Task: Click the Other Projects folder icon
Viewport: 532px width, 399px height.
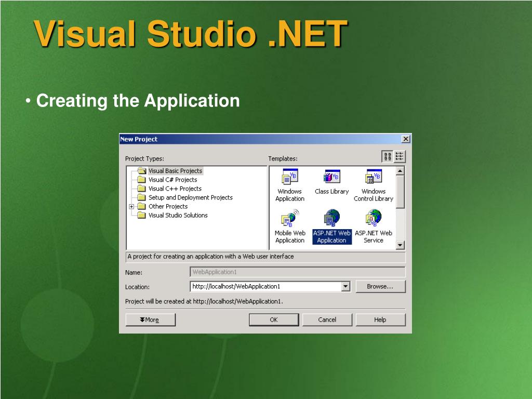Action: [142, 206]
